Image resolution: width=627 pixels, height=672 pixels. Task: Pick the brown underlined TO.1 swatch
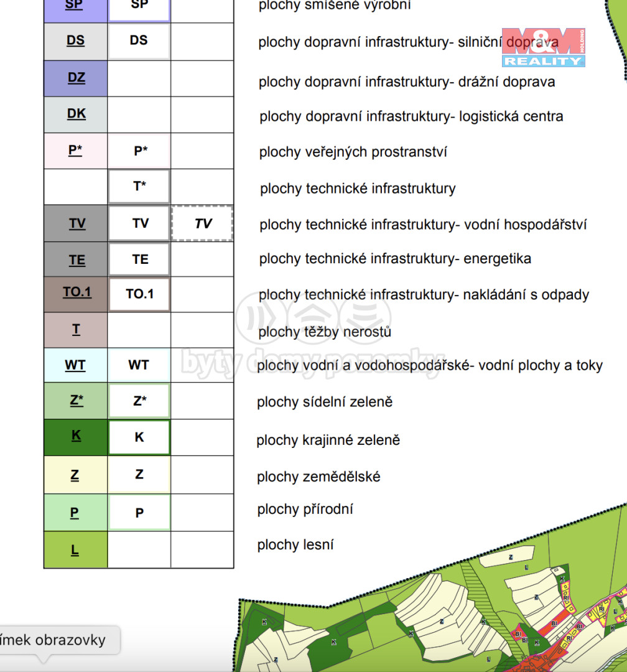point(77,292)
